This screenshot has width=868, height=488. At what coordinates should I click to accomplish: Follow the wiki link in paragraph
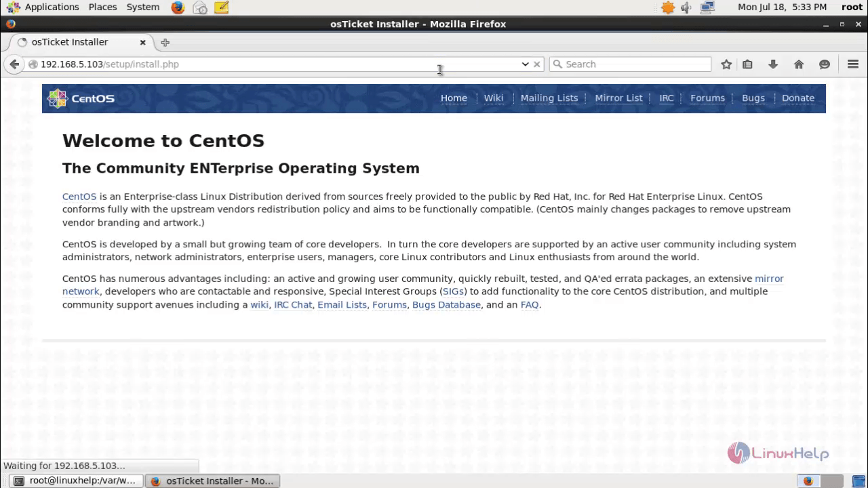pos(260,305)
